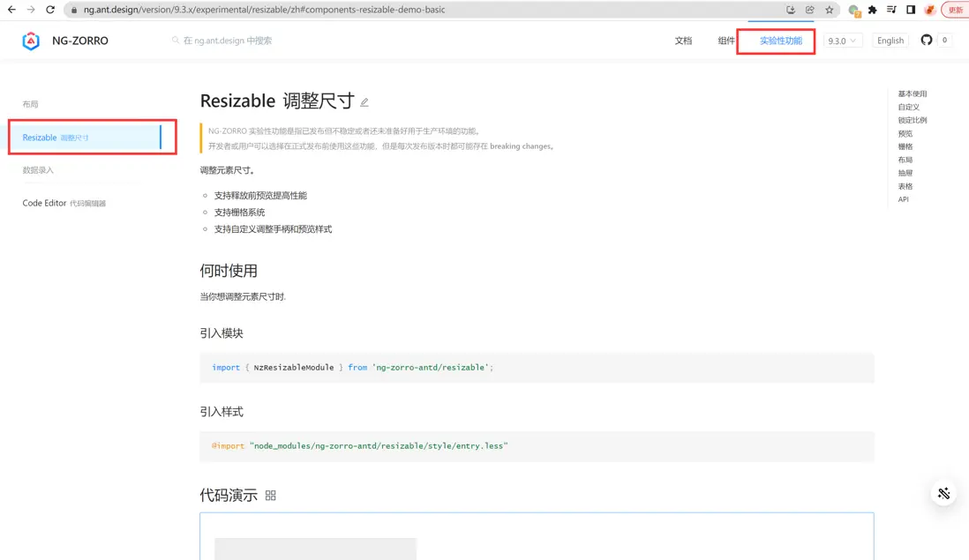Click the 代码演示 heading

tap(228, 495)
